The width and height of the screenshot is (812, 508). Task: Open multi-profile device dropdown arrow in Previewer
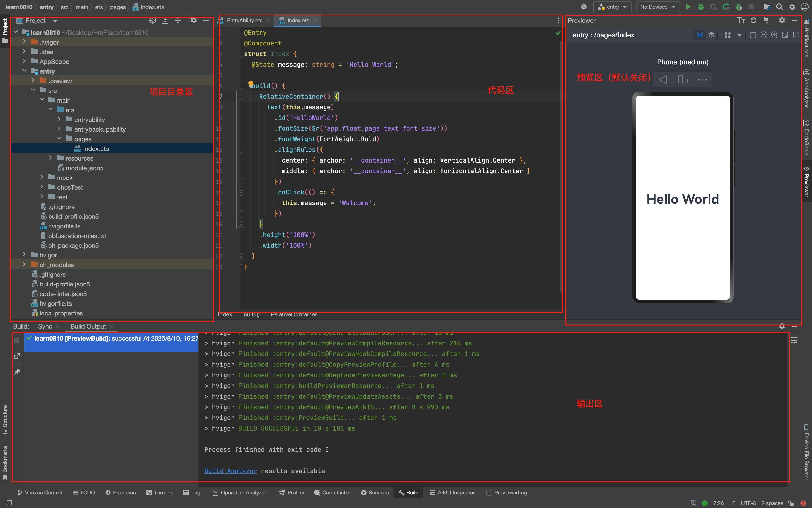(739, 35)
